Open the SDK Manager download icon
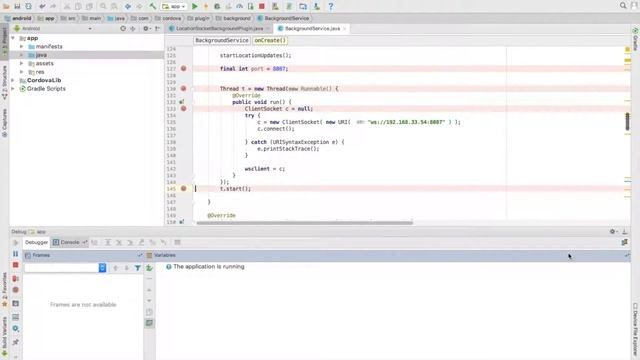Screen dimensions: 640x360 (x=317, y=6)
